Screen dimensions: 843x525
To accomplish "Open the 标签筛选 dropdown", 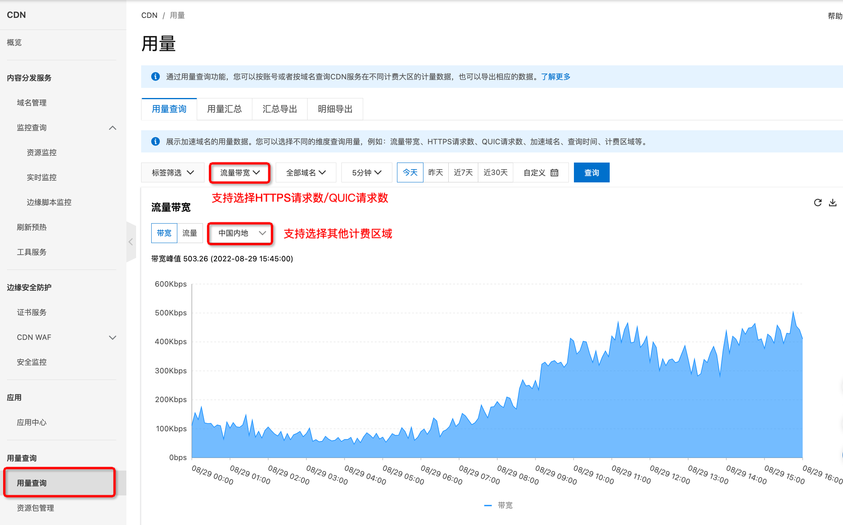I will click(173, 172).
